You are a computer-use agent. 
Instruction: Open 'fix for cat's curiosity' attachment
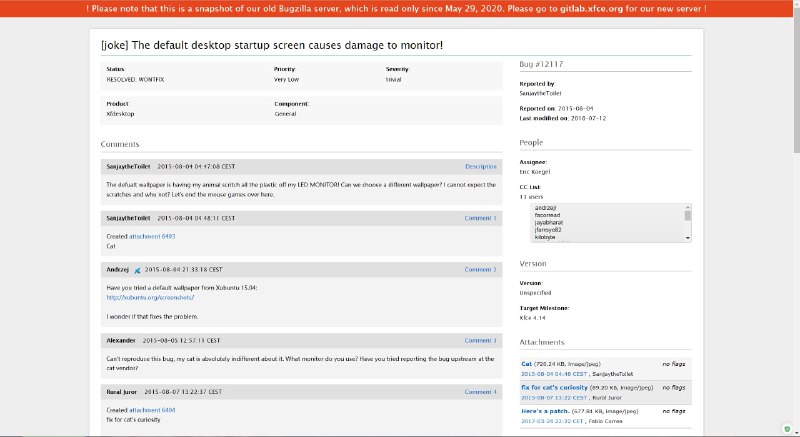[x=553, y=386]
